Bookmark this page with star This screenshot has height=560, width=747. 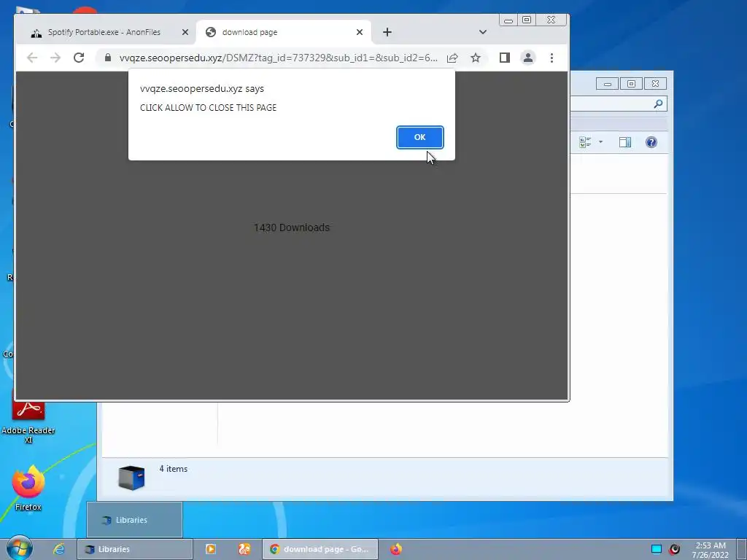476,58
